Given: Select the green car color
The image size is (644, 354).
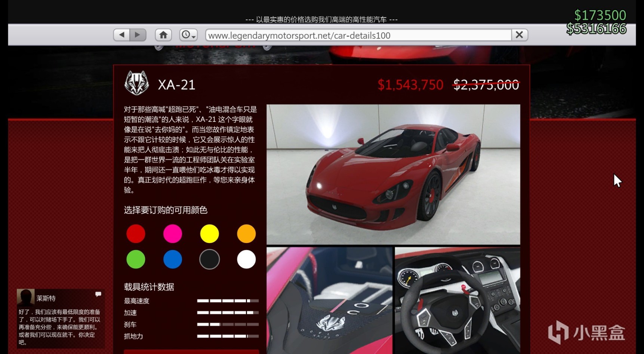Looking at the screenshot, I should (x=136, y=259).
